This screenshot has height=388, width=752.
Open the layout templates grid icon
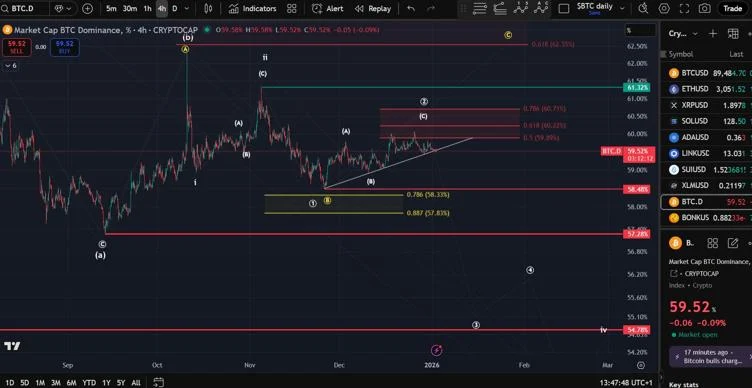pos(292,9)
